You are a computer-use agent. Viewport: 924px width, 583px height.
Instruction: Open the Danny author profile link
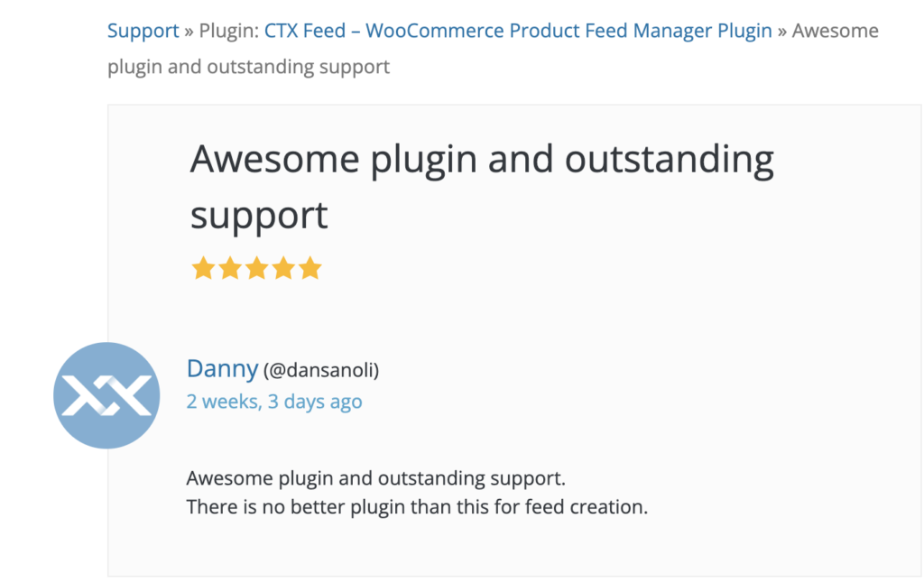click(222, 368)
